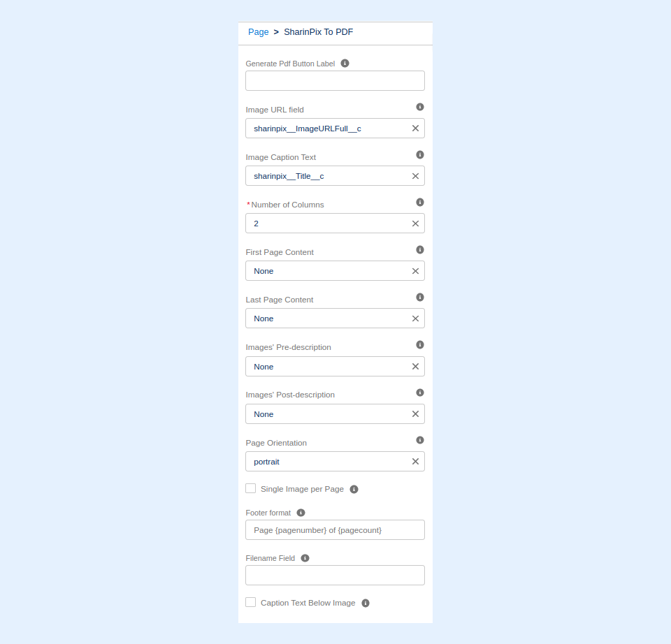Focus the Footer format text field

pos(335,530)
